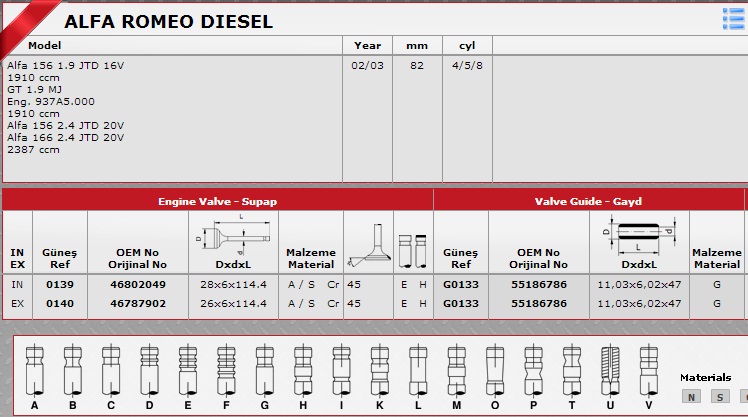Click the Alfa 166 2.4 JTD 20V line

(65, 137)
